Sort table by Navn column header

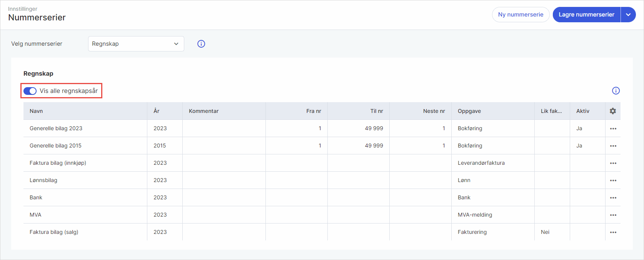click(36, 111)
